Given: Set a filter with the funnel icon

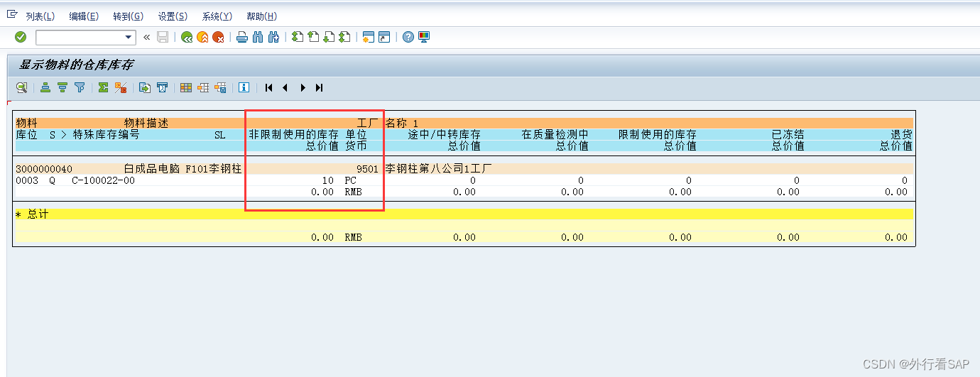Looking at the screenshot, I should 80,87.
